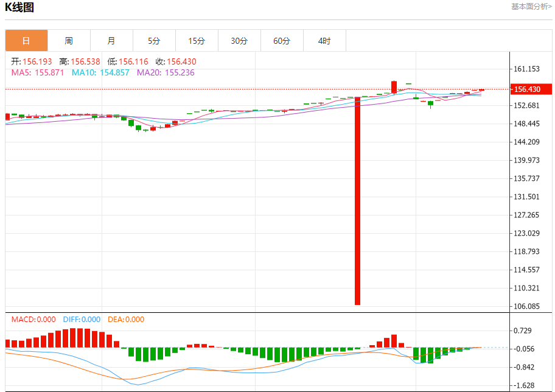Open the 15分 interval tab

[197, 41]
